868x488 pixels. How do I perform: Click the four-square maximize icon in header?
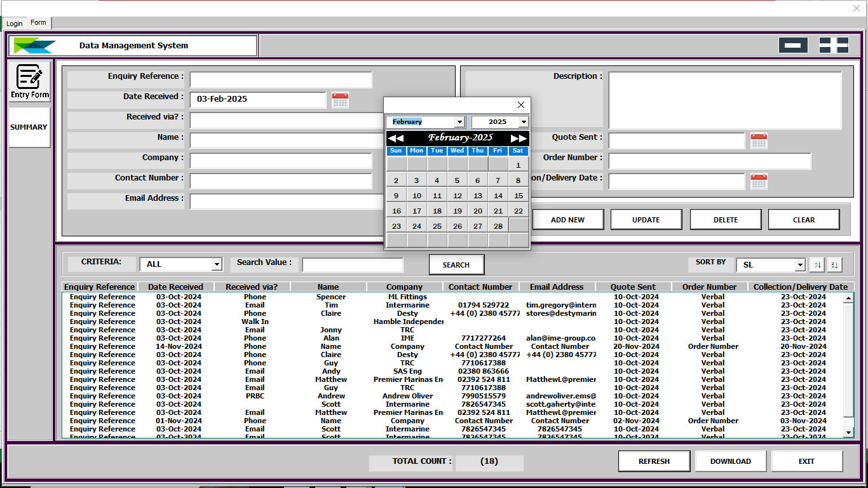point(833,45)
